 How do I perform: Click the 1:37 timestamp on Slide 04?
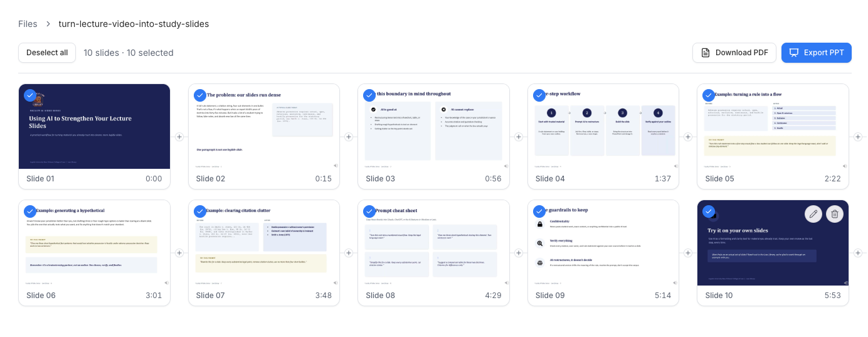coord(663,179)
